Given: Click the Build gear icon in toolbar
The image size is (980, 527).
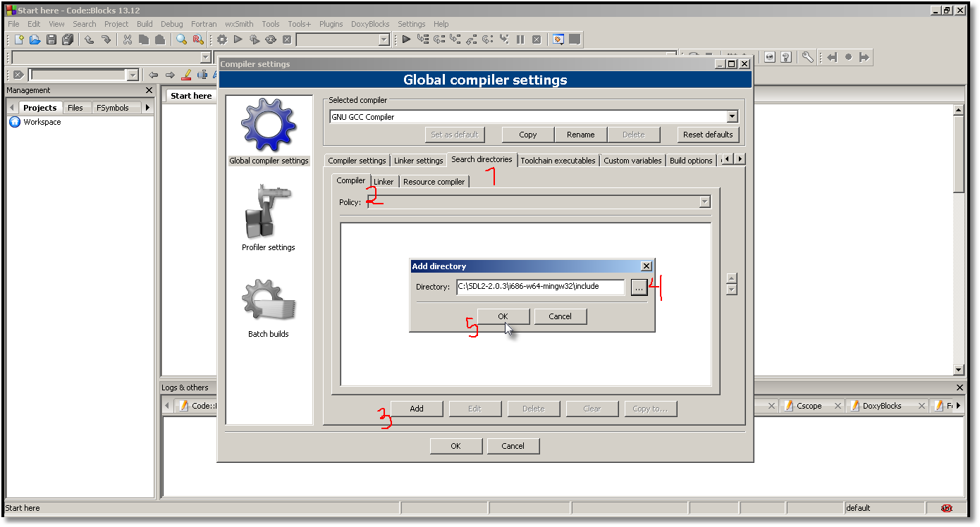Looking at the screenshot, I should click(221, 39).
